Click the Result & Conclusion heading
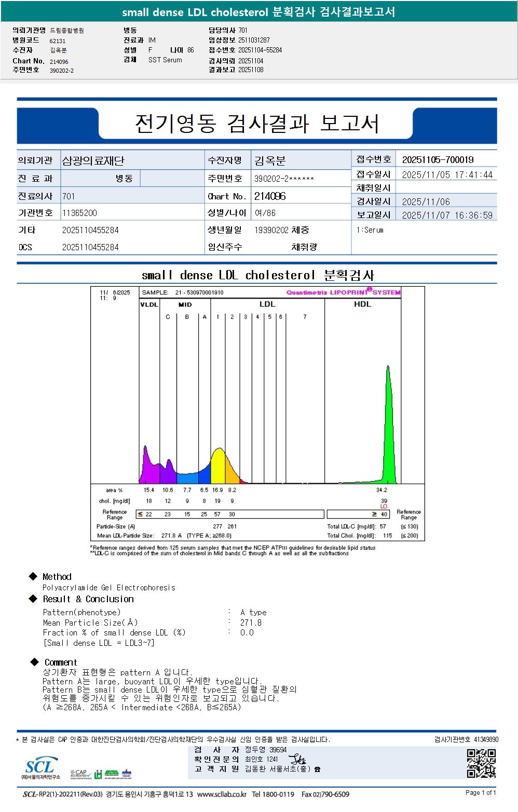Image resolution: width=518 pixels, height=812 pixels. pos(88,599)
